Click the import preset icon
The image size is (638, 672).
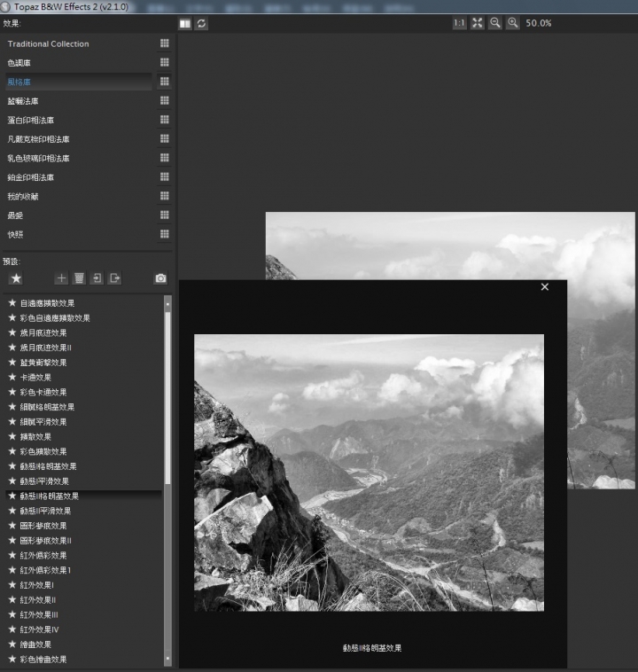point(97,278)
